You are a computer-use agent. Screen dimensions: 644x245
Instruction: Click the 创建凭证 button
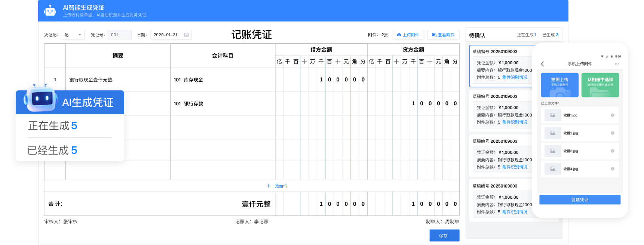pyautogui.click(x=580, y=200)
